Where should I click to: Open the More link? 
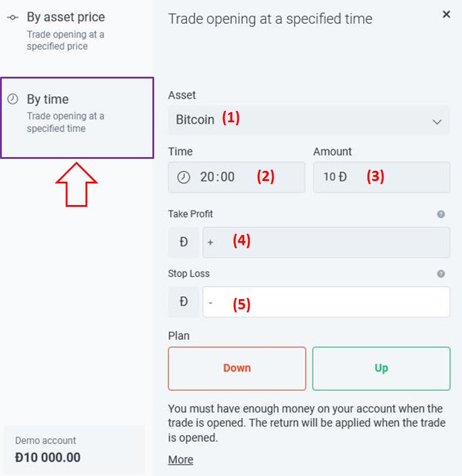click(x=181, y=460)
